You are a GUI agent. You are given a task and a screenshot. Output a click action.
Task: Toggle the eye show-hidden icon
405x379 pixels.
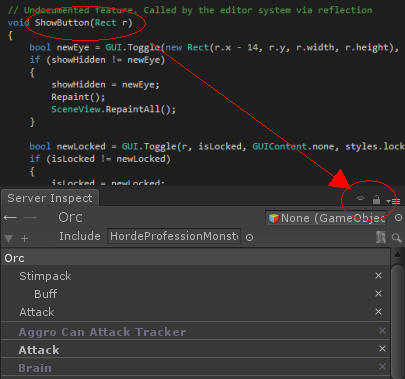(x=360, y=199)
